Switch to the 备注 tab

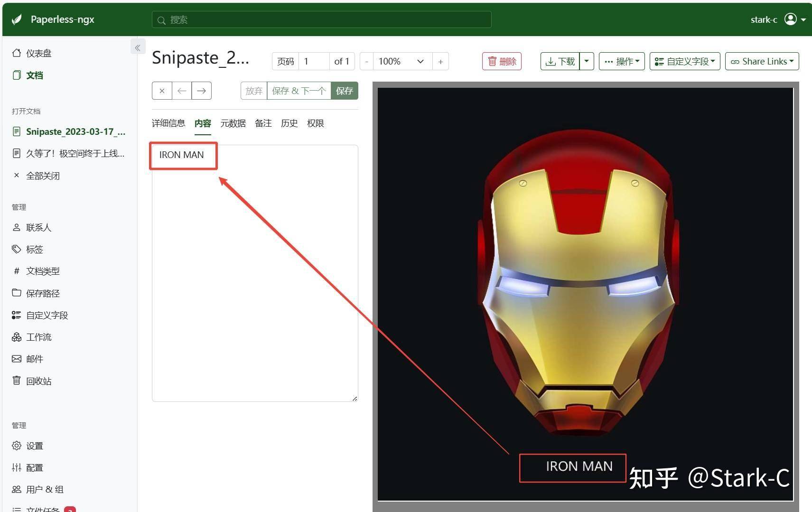click(x=263, y=123)
